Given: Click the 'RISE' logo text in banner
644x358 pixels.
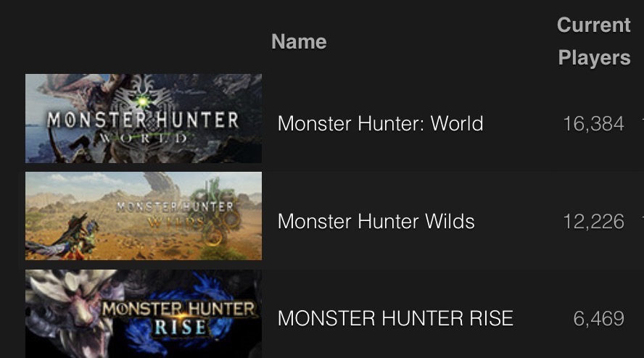Looking at the screenshot, I should tap(180, 328).
